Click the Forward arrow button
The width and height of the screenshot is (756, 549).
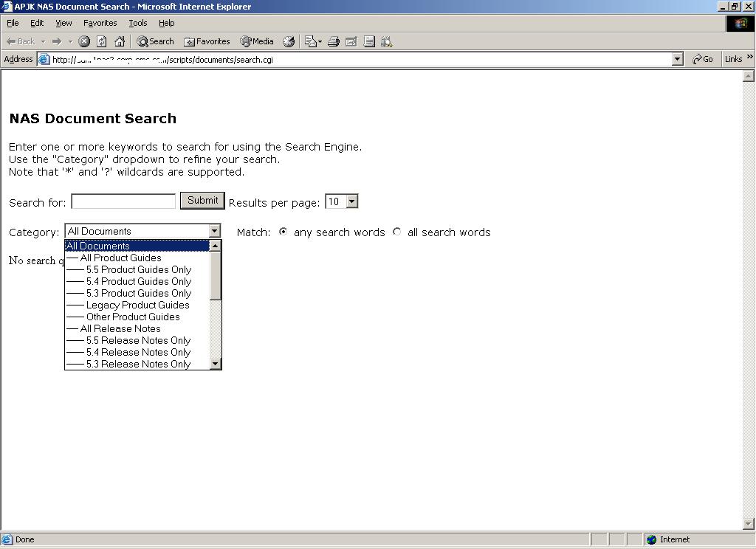click(57, 41)
